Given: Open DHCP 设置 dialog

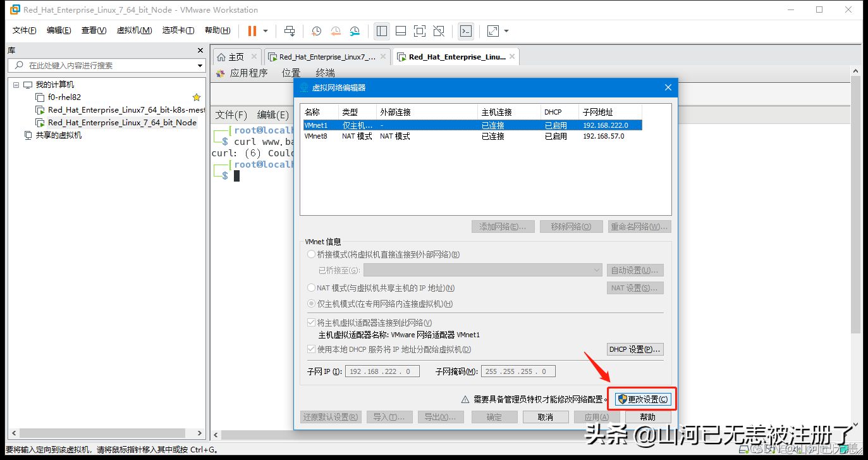Looking at the screenshot, I should pos(635,349).
